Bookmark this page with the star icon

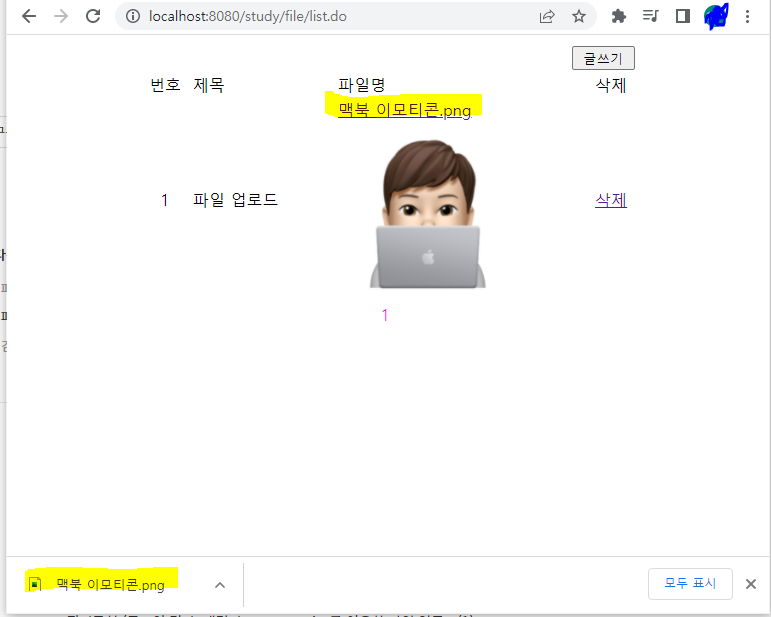pyautogui.click(x=579, y=16)
